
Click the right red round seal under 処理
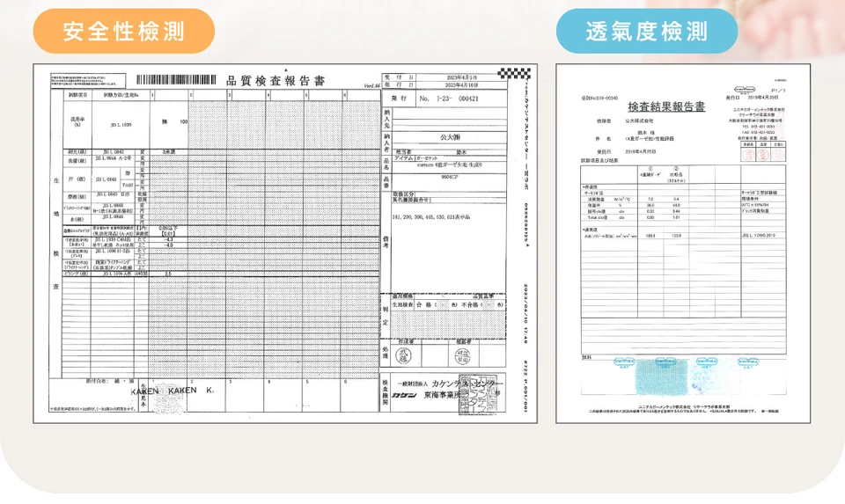tap(463, 355)
